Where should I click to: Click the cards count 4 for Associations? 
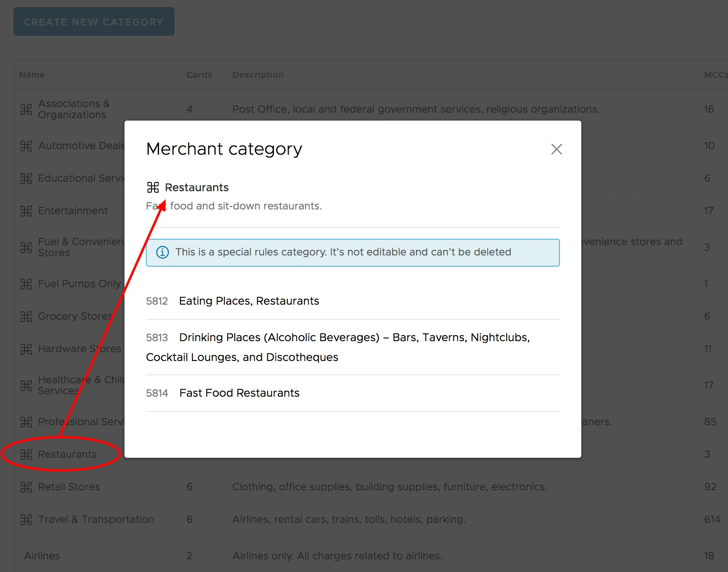pos(190,109)
